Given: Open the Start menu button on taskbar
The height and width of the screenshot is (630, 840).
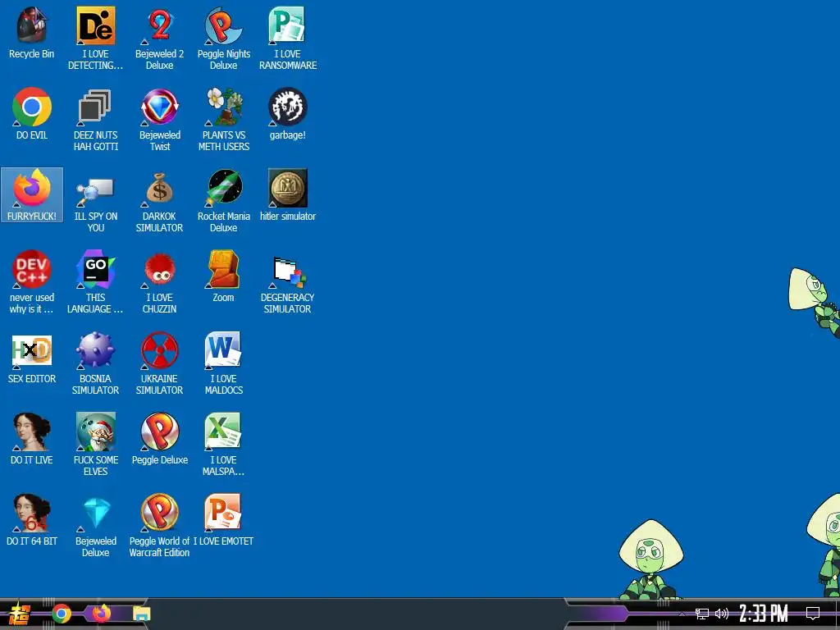Looking at the screenshot, I should click(x=19, y=614).
